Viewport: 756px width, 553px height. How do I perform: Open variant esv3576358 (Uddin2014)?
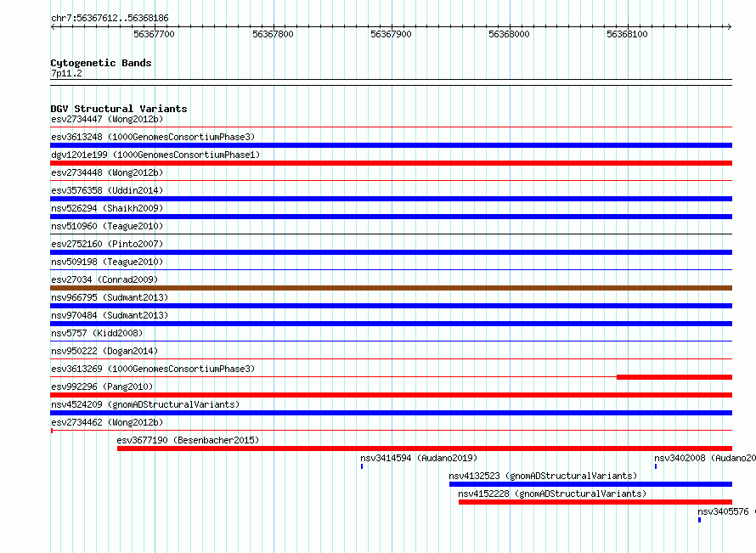(107, 190)
